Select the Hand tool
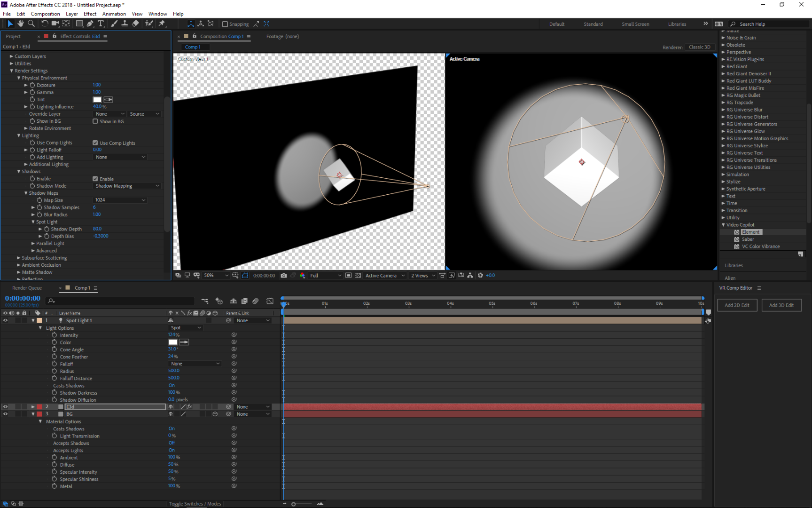The width and height of the screenshot is (812, 508). [20, 24]
